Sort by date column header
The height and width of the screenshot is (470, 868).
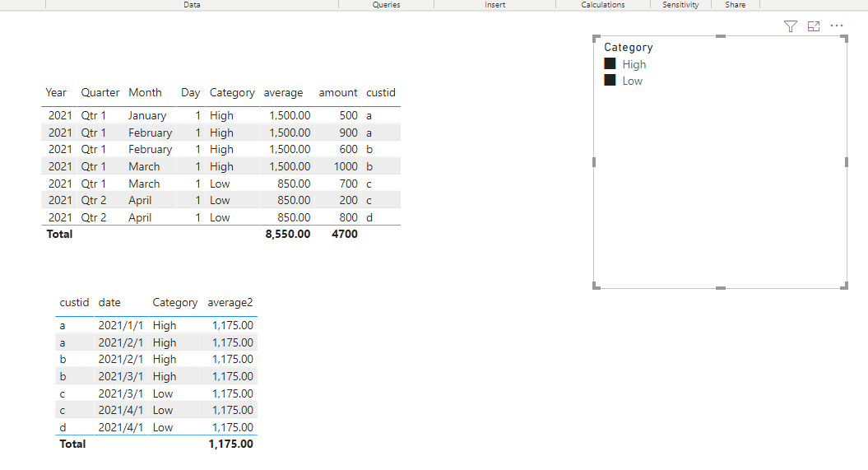(109, 302)
